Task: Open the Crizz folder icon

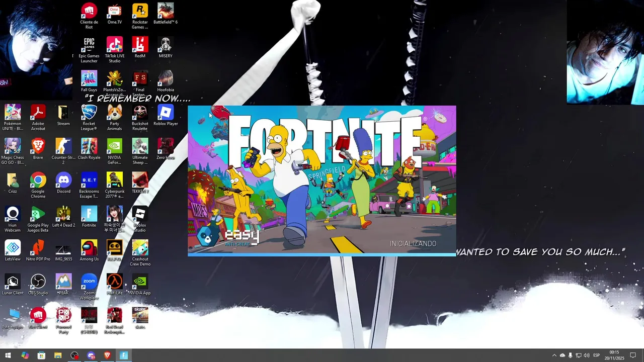Action: (x=13, y=183)
